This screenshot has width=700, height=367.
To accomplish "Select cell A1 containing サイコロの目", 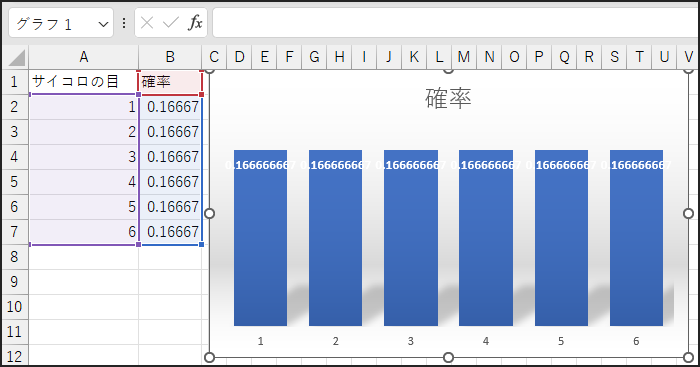I will click(x=83, y=82).
